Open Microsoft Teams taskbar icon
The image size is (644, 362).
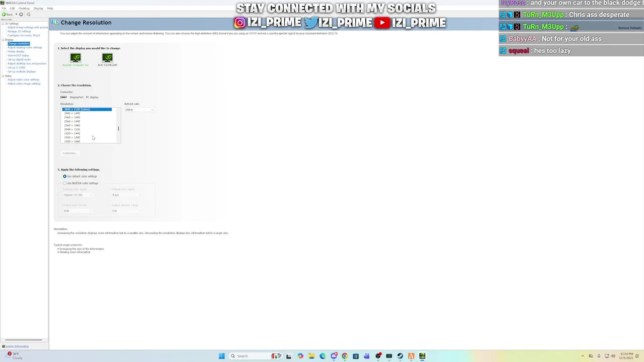click(x=367, y=356)
